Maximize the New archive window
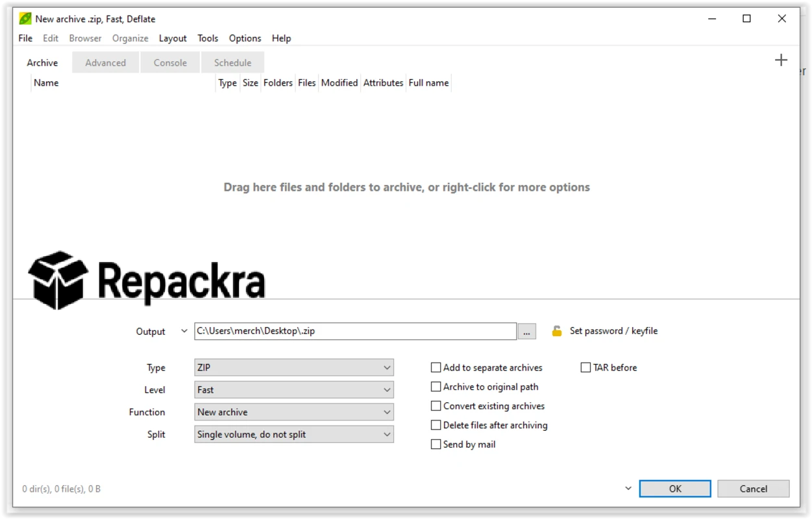812x519 pixels. point(746,19)
